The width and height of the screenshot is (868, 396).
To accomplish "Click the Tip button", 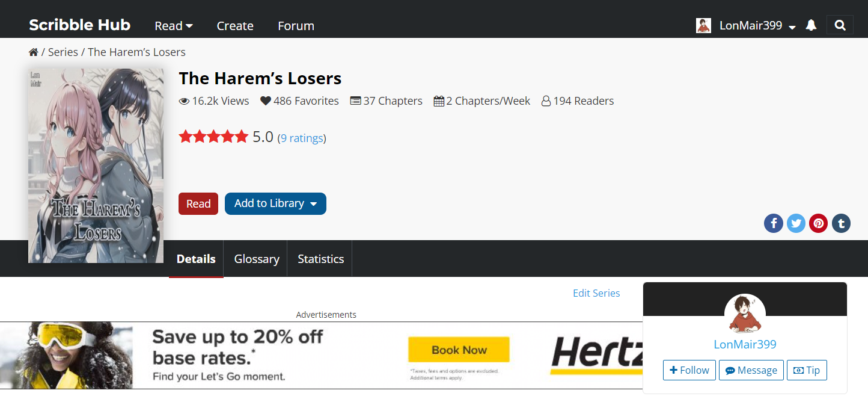I will tap(807, 370).
